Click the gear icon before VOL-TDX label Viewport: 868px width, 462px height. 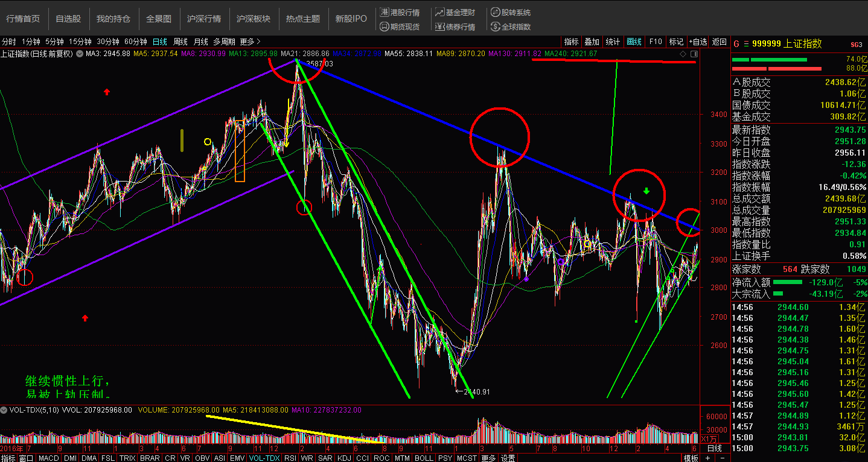tap(4, 410)
